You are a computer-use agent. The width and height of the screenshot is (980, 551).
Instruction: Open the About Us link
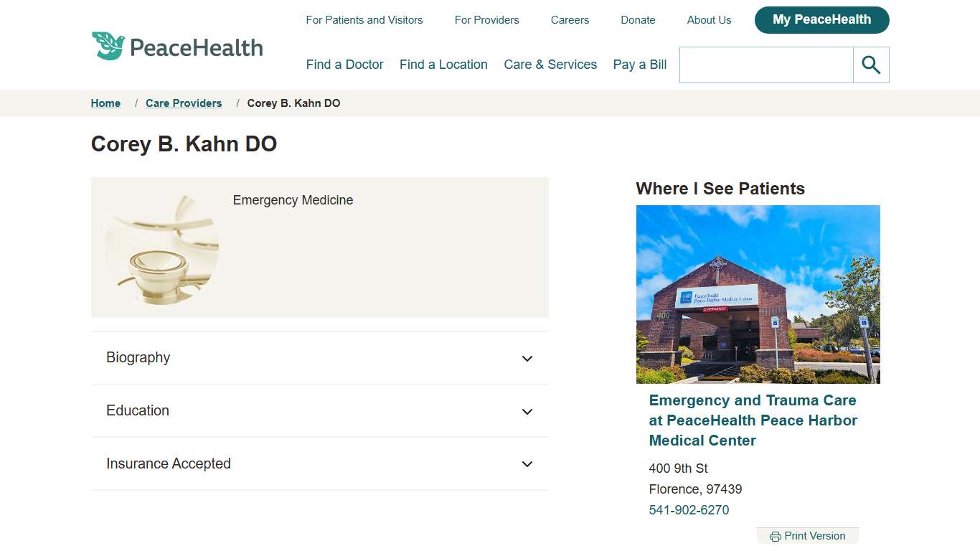click(x=709, y=20)
